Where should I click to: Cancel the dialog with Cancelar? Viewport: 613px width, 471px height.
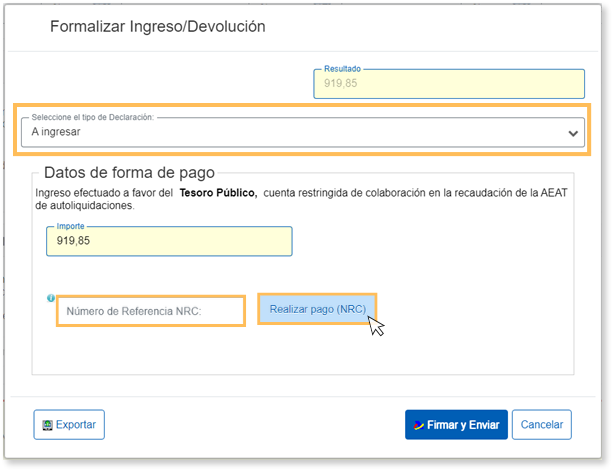pos(542,425)
